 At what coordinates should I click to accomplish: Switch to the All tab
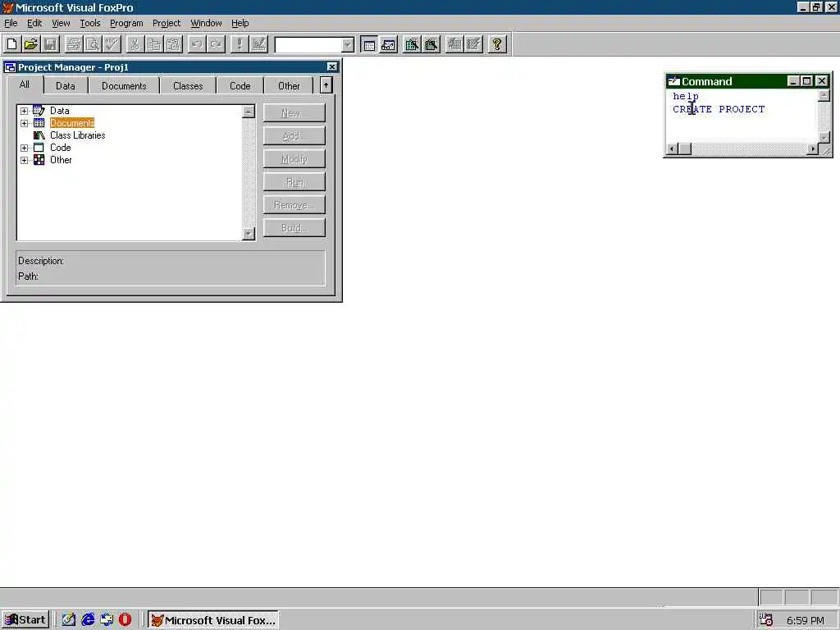[x=25, y=84]
